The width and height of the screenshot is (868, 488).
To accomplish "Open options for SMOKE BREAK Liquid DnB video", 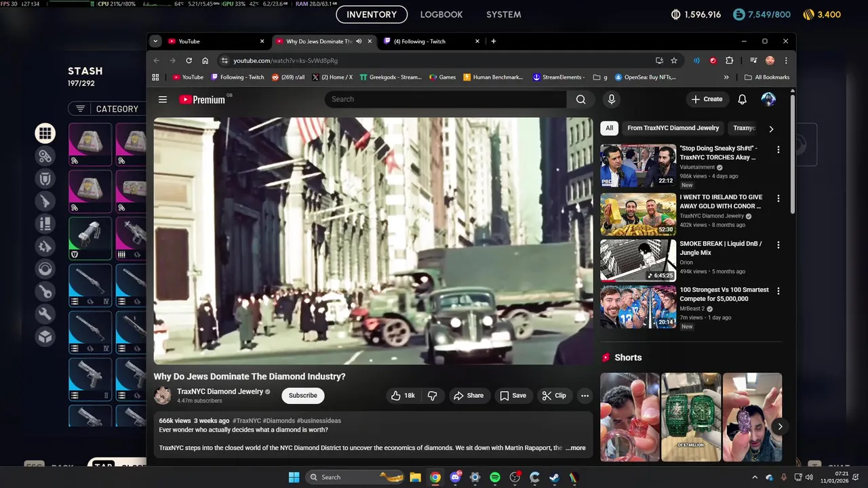I will click(x=778, y=245).
